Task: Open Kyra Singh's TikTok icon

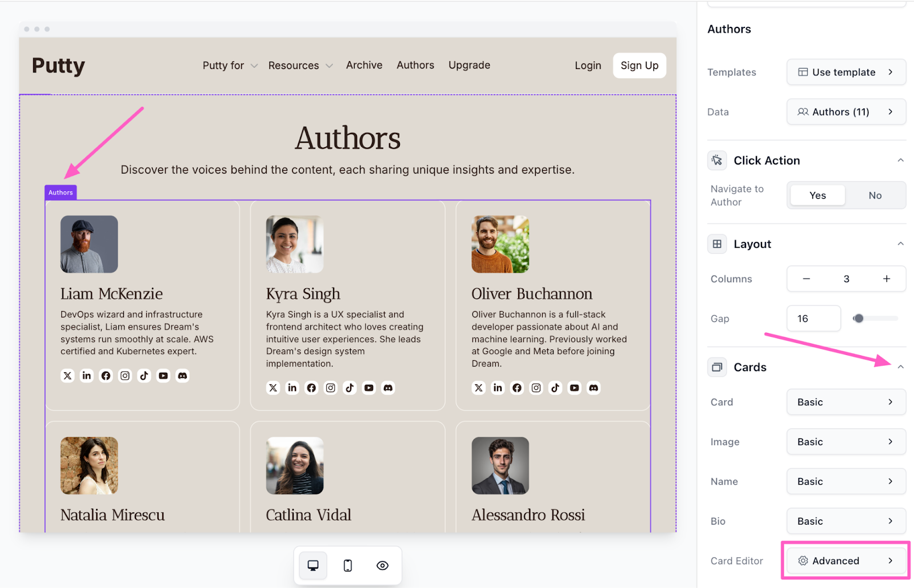Action: (350, 388)
